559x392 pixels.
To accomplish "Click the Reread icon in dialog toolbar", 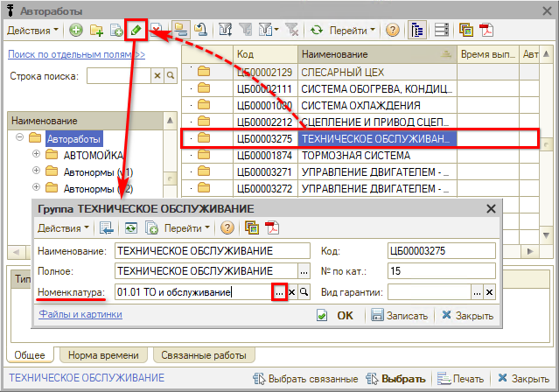I will 131,227.
